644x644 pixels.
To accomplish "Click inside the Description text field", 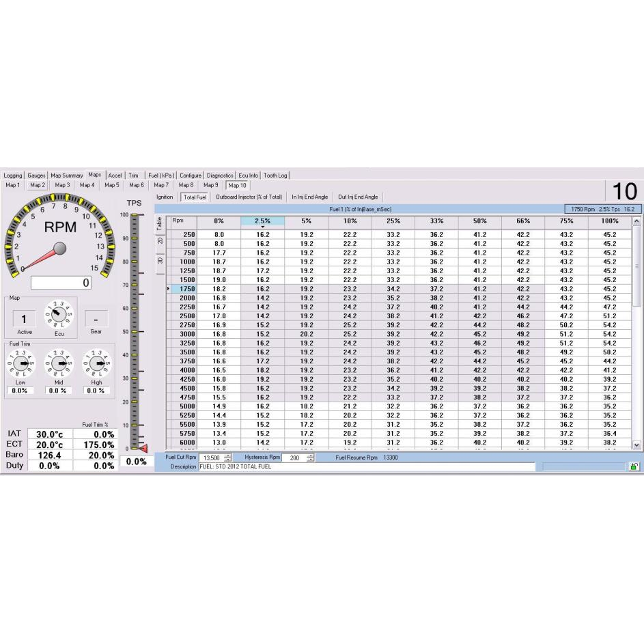I will (x=307, y=466).
